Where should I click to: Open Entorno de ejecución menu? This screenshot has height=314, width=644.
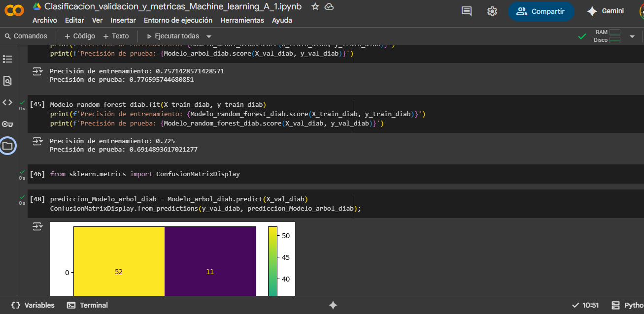pyautogui.click(x=178, y=20)
